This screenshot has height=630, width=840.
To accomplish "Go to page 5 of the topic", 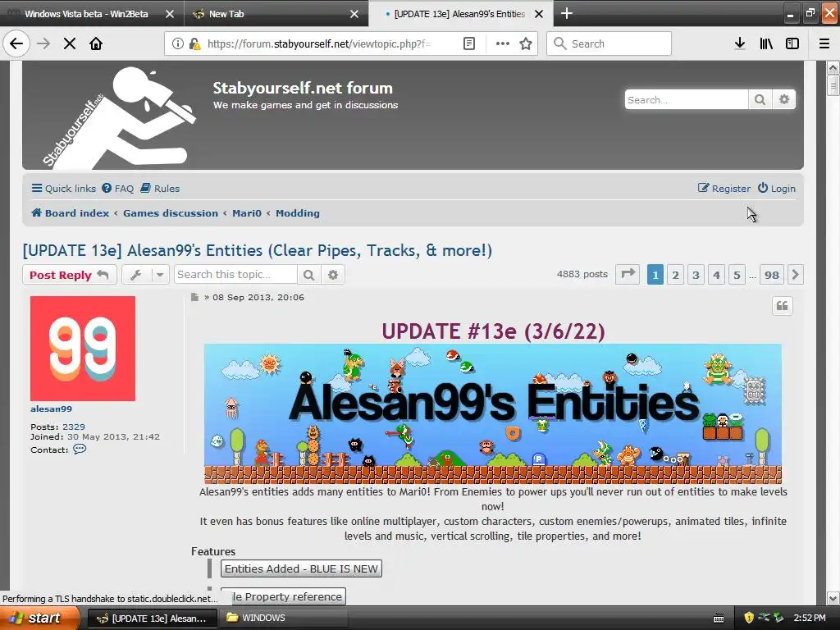I will pos(737,275).
